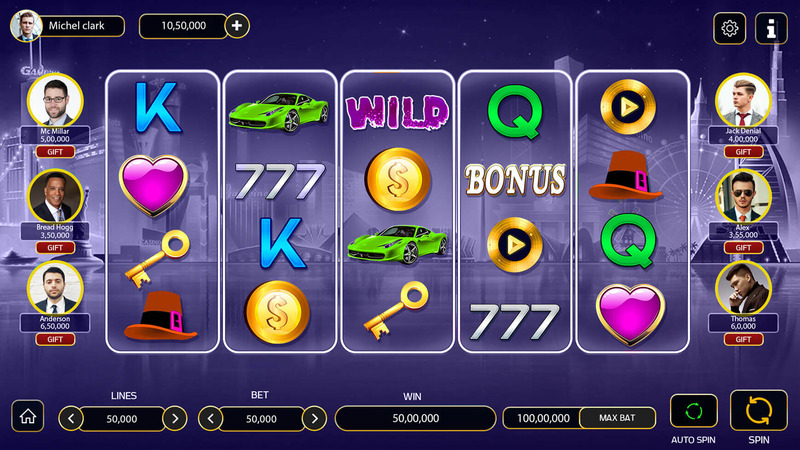Go to the home screen icon
Screen dimensions: 800x450
tap(28, 416)
